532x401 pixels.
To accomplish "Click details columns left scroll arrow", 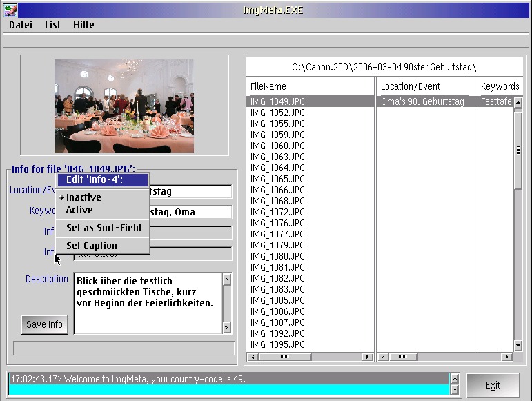I will click(384, 357).
